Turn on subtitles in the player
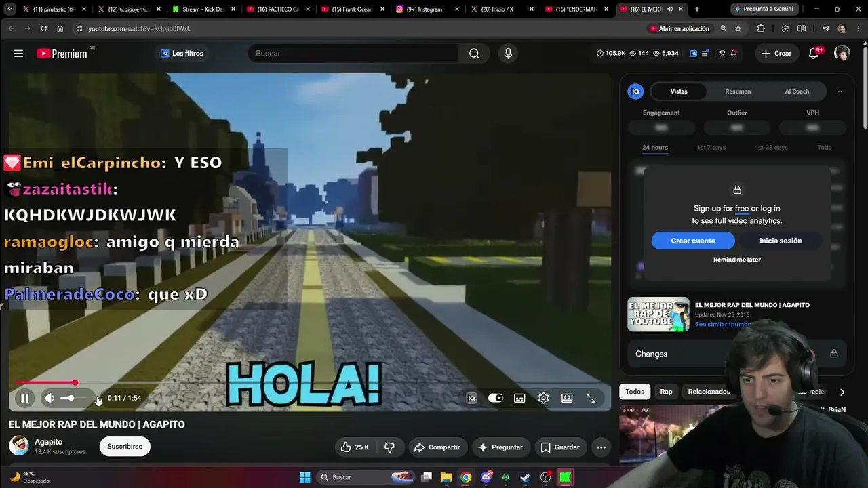Viewport: 868px width, 488px height. pos(519,398)
